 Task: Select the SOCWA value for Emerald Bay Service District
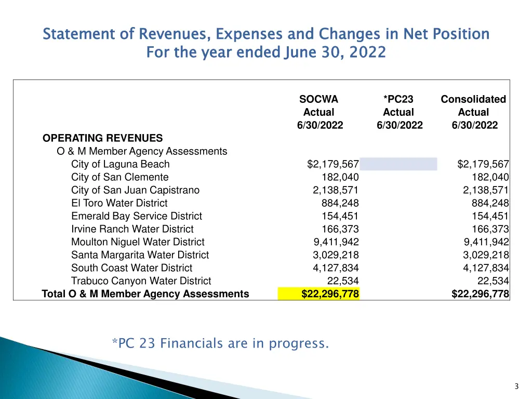pos(340,216)
